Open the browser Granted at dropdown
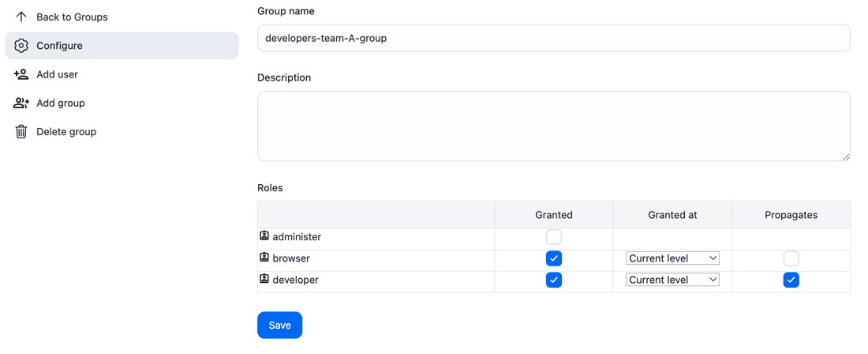This screenshot has height=354, width=868. coord(672,258)
